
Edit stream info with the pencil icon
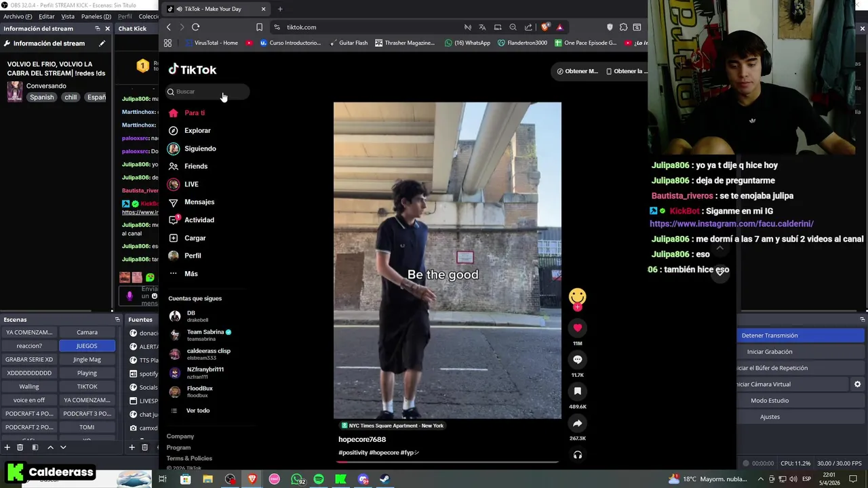(x=102, y=43)
